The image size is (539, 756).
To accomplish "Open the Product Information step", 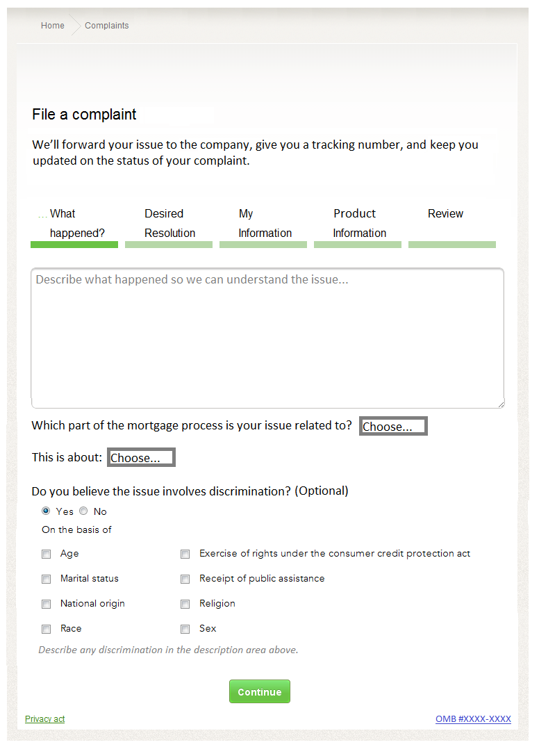I will (359, 224).
